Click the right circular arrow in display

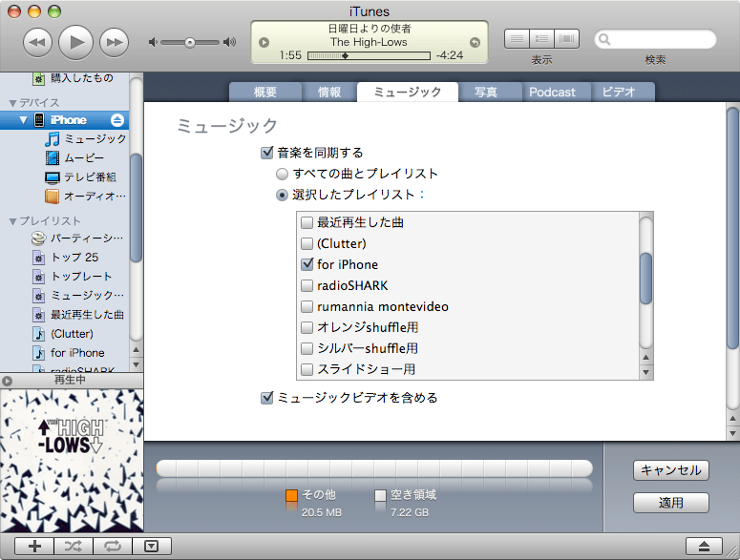point(475,42)
